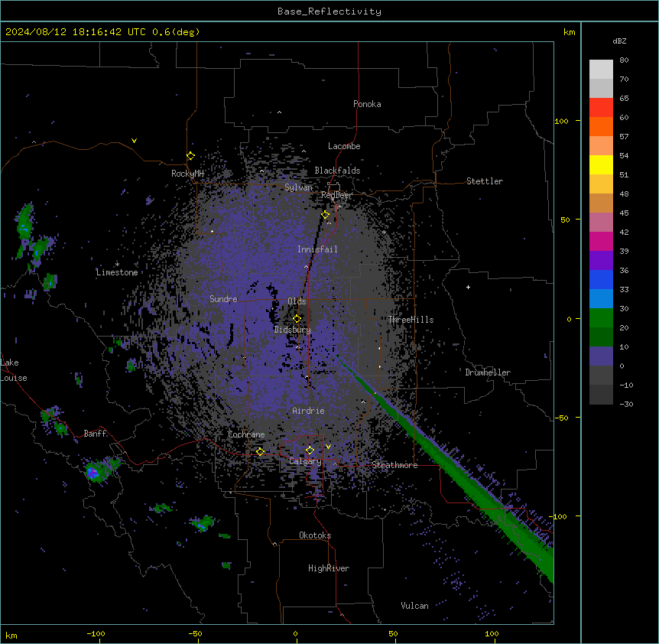Click the Okotoks city label

tap(315, 535)
